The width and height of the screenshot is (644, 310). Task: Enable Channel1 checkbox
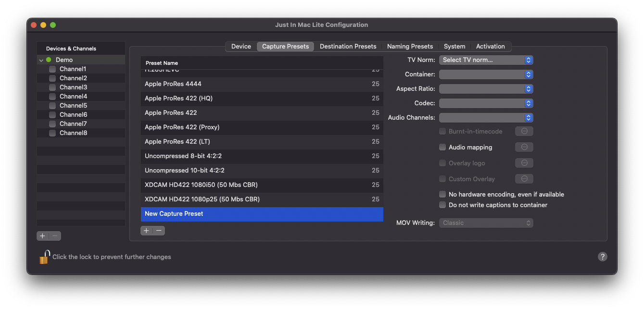click(52, 69)
